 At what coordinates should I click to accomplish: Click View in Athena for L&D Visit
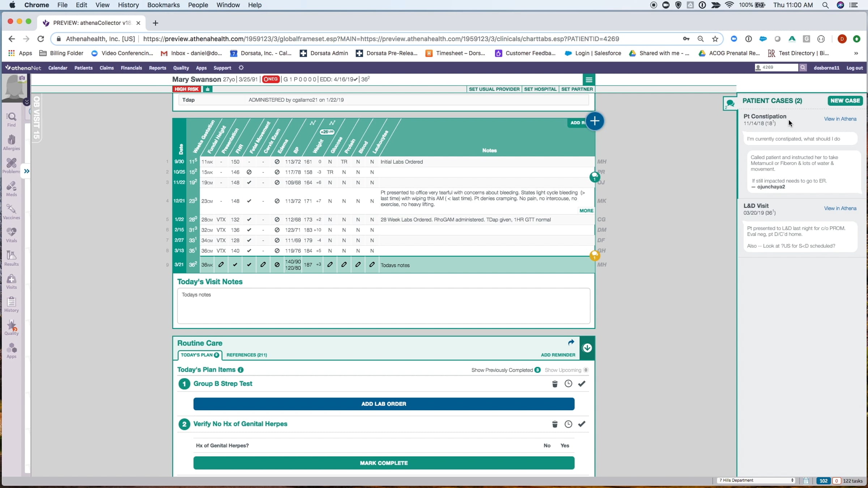coord(840,208)
